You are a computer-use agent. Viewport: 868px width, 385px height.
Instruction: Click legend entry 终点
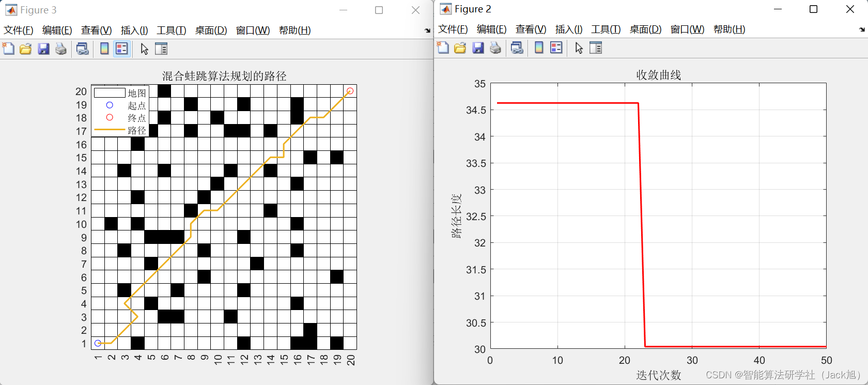[x=137, y=118]
